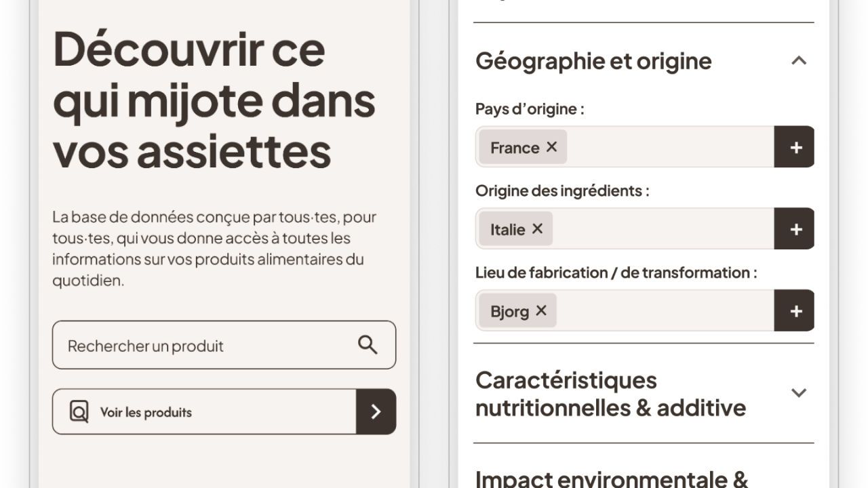Focus the Rechercher un produit field

(203, 346)
